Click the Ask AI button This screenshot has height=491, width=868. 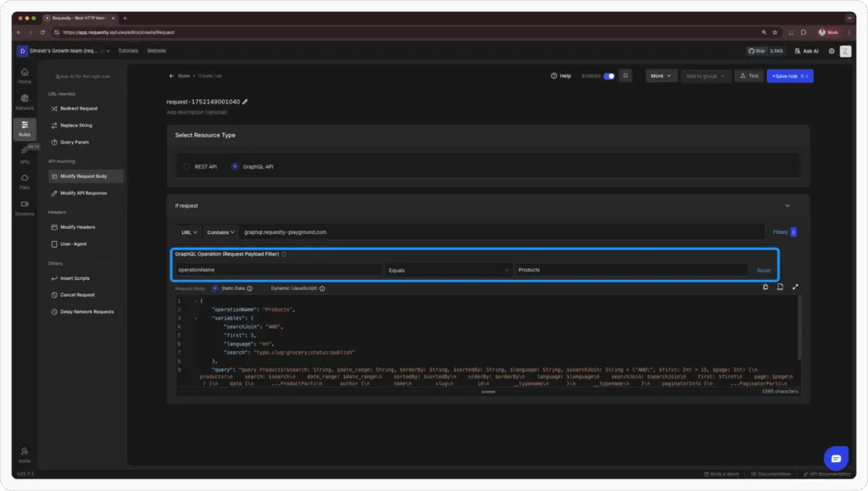pyautogui.click(x=807, y=51)
